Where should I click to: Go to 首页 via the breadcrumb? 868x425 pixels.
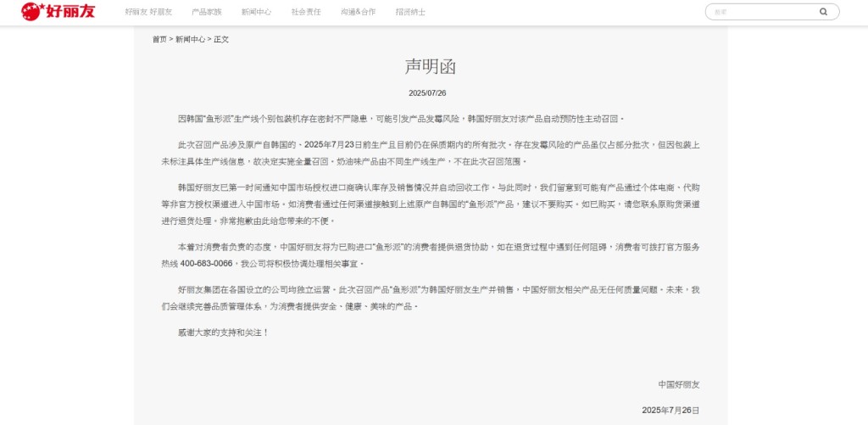159,39
